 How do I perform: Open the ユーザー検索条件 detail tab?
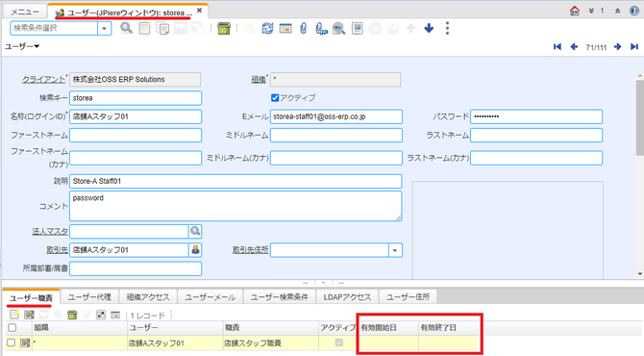coord(280,296)
